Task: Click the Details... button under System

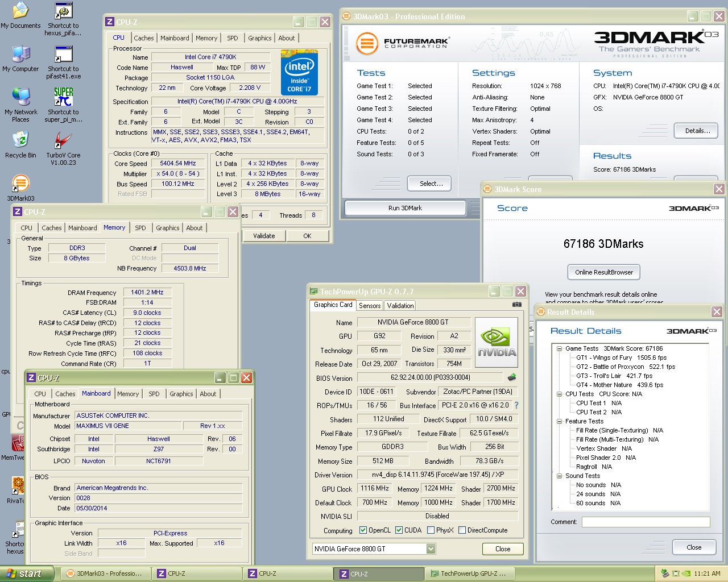Action: tap(696, 131)
